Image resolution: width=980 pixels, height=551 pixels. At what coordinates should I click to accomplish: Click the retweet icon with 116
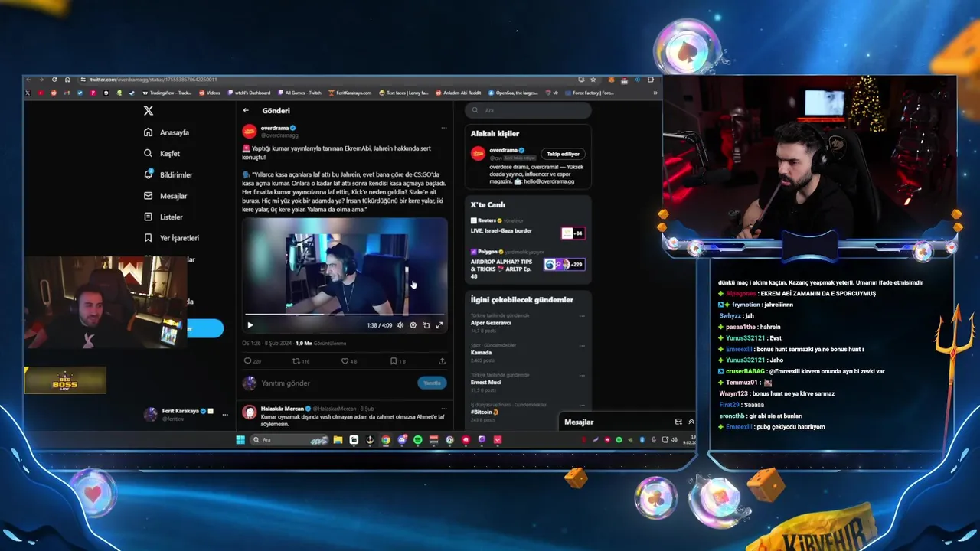pos(301,361)
